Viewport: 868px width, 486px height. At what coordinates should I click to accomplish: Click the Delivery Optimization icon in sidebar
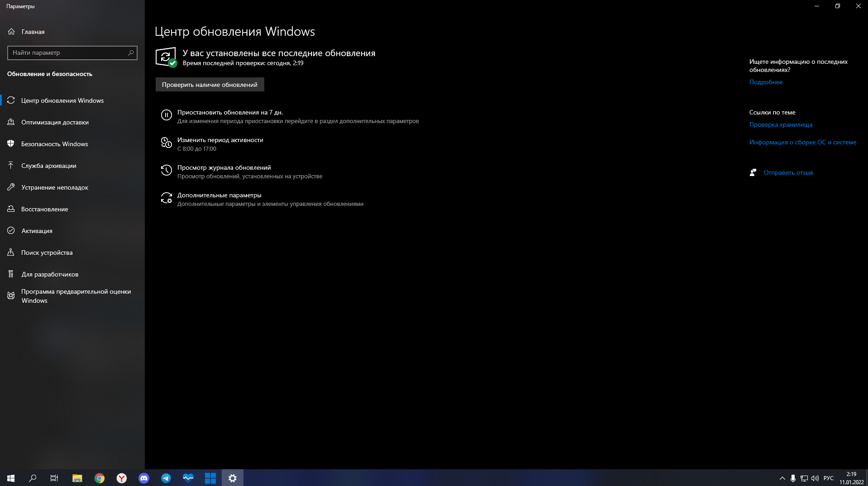pos(11,122)
